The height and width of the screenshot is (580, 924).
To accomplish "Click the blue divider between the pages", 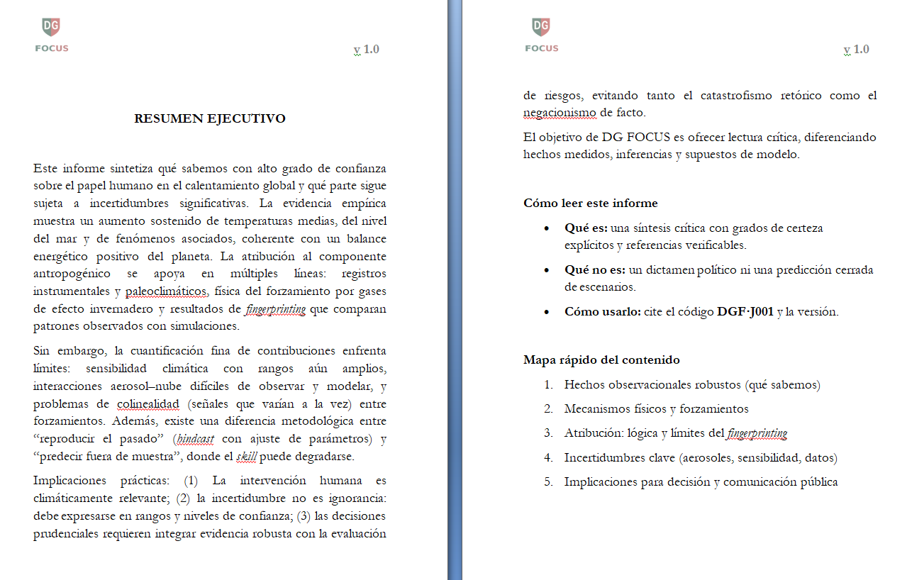I will tap(455, 290).
